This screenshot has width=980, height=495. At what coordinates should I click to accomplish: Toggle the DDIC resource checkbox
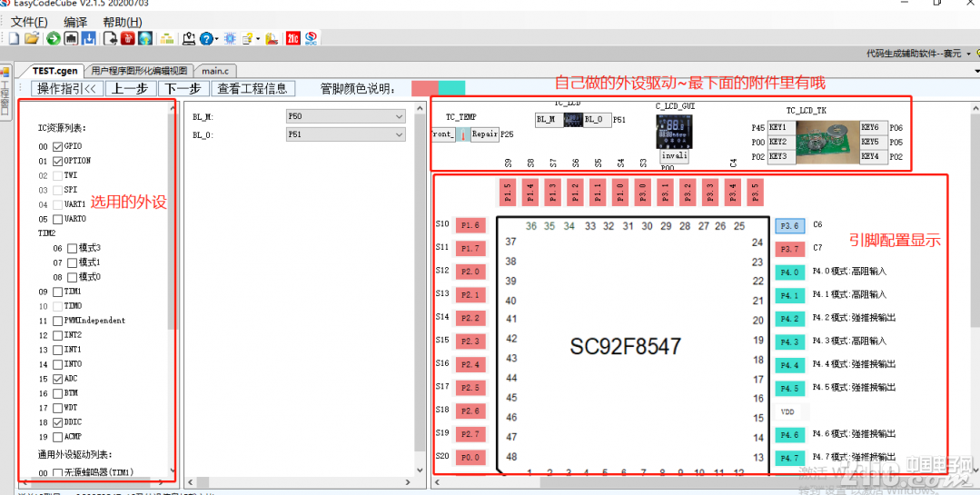(57, 422)
